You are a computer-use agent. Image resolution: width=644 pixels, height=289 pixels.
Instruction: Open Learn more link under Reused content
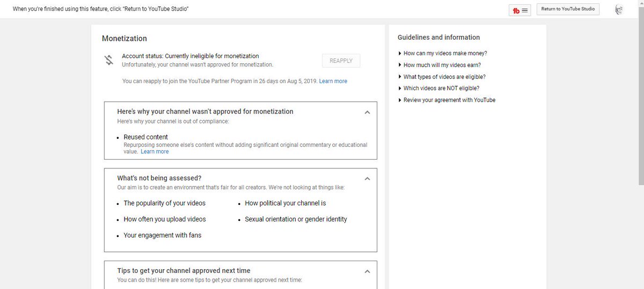coord(155,152)
